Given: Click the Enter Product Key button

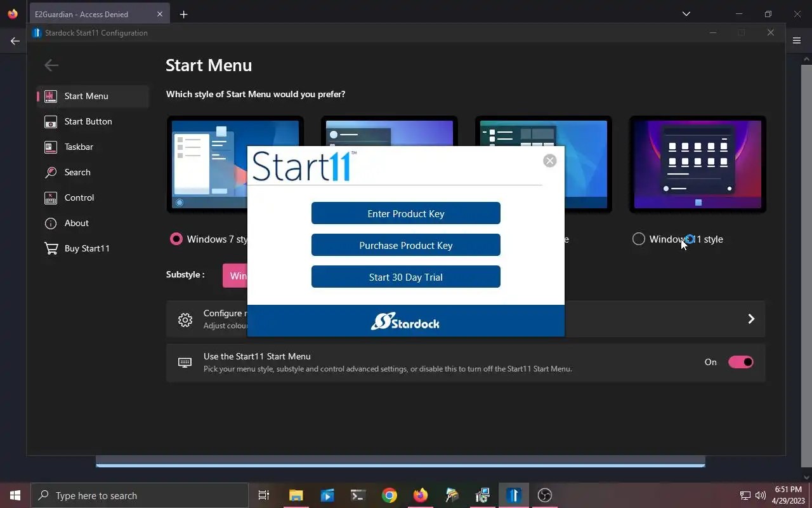Looking at the screenshot, I should click(406, 213).
